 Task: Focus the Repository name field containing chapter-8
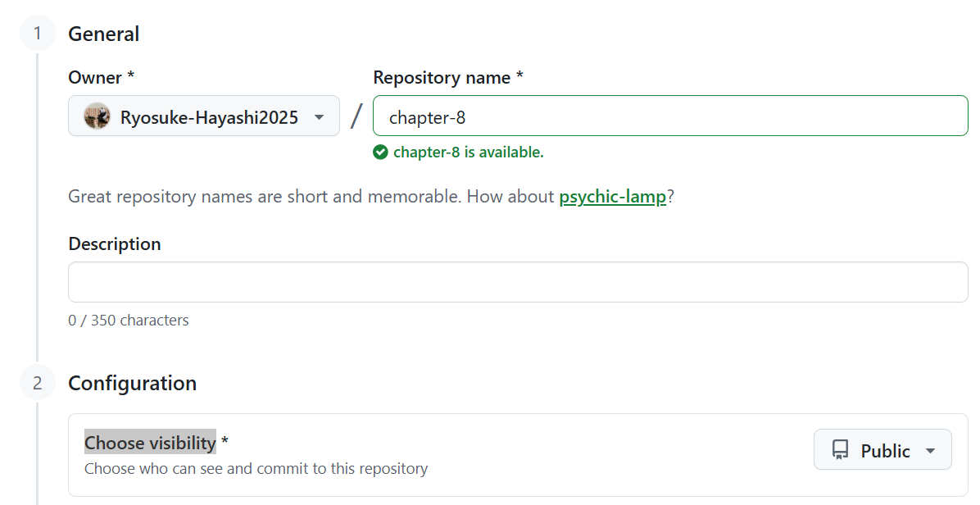pos(670,116)
